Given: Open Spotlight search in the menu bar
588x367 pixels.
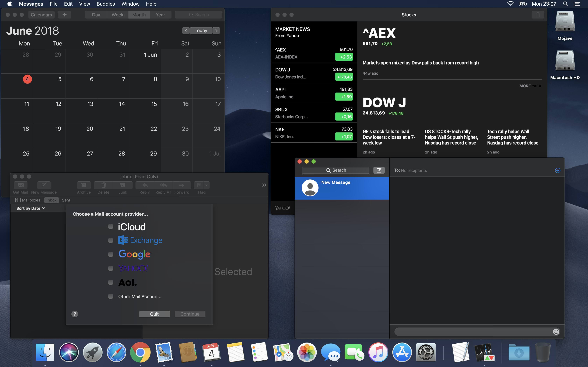Looking at the screenshot, I should [565, 4].
